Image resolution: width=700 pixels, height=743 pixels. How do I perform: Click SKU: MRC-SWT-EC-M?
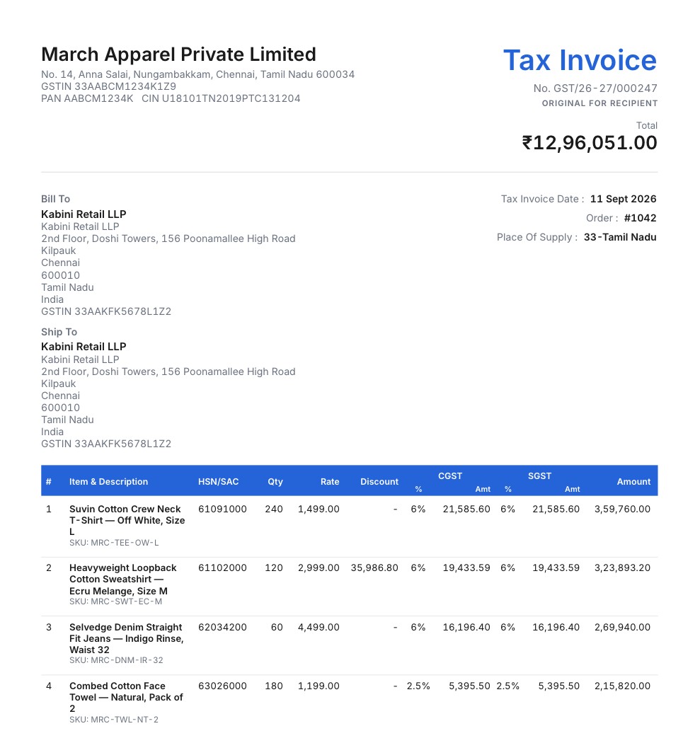(115, 601)
